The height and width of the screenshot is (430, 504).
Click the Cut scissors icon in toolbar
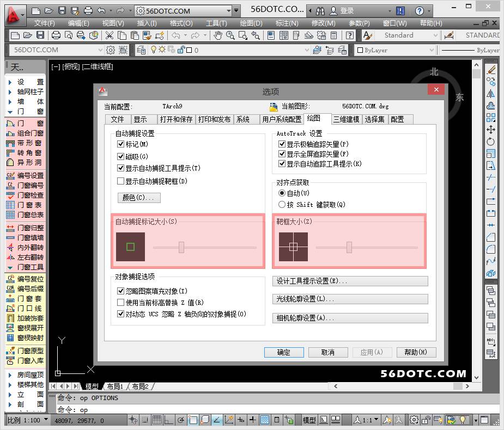tap(109, 35)
